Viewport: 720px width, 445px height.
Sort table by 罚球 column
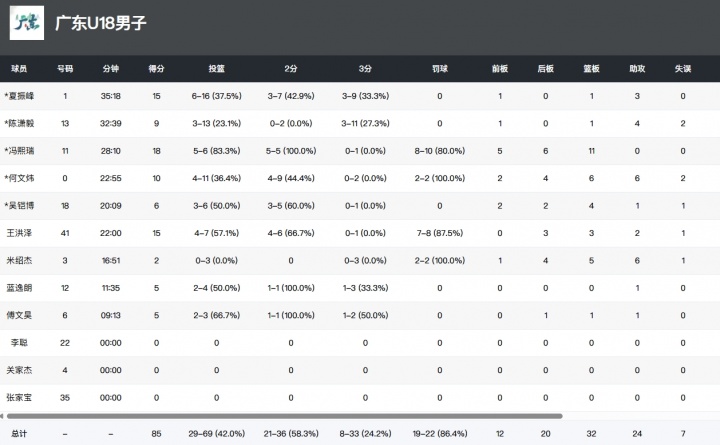(439, 69)
